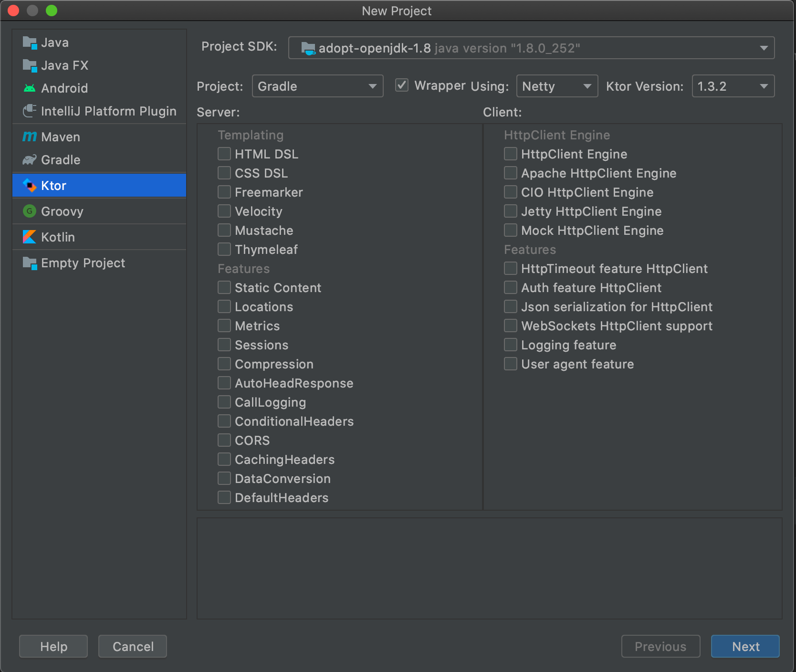The height and width of the screenshot is (672, 796).
Task: Enable CallLogging feature
Action: click(224, 402)
